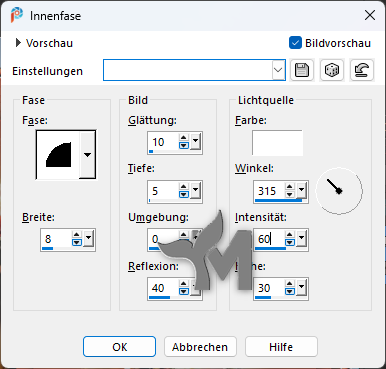This screenshot has height=369, width=386.
Task: Click the Lichtquelle Farbe color swatch
Action: tap(277, 143)
